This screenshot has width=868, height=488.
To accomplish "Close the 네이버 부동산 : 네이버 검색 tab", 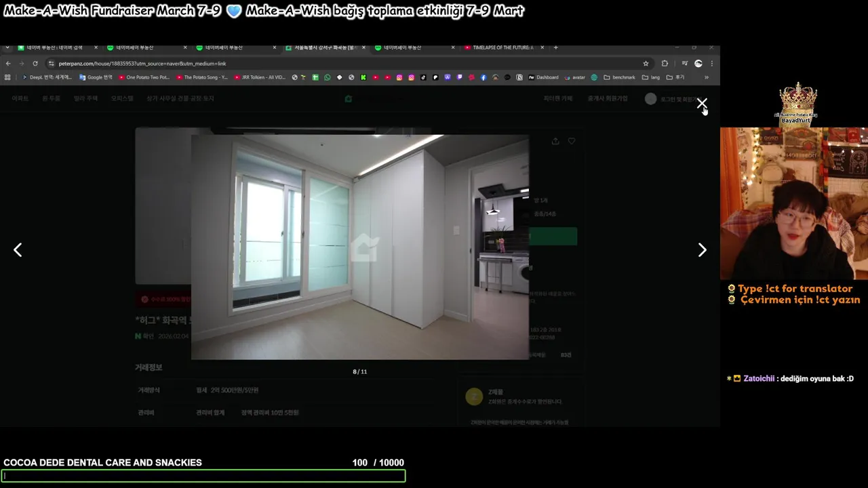I will [x=96, y=47].
